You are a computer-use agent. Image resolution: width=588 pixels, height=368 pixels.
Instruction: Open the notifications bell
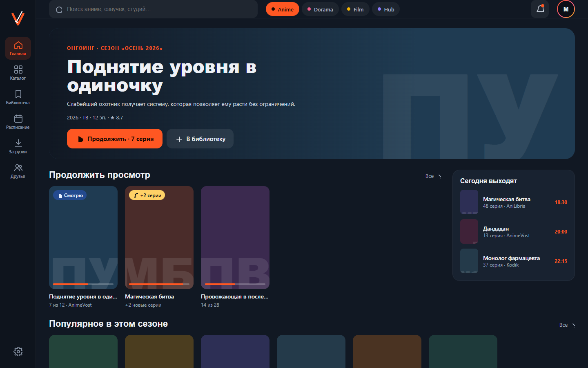click(x=540, y=9)
